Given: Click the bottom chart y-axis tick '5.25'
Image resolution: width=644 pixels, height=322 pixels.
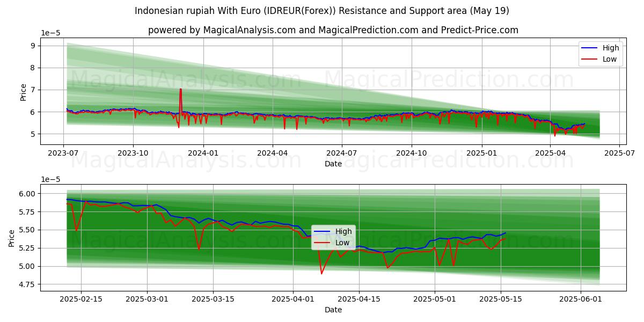Looking at the screenshot, I should 27,248.
